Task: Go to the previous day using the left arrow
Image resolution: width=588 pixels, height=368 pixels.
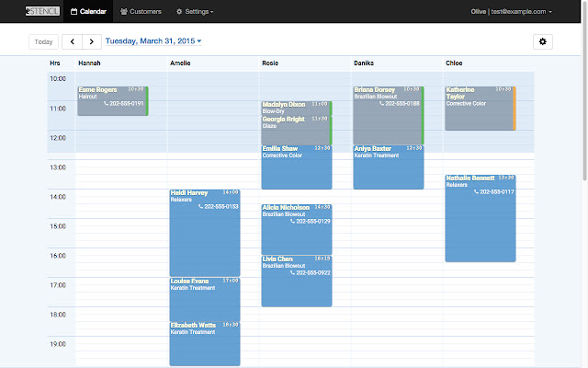Action: click(x=73, y=41)
